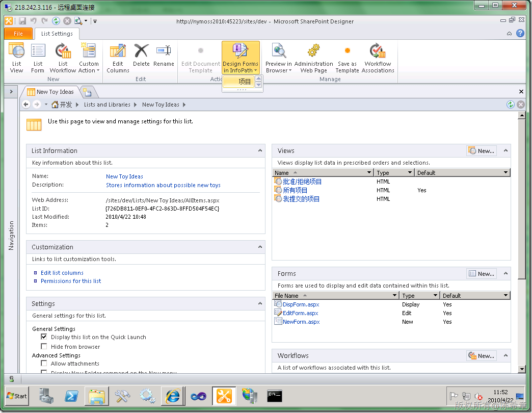Open the 批准/拒绝项目 view
Screen dimensions: 532x413
click(x=302, y=182)
